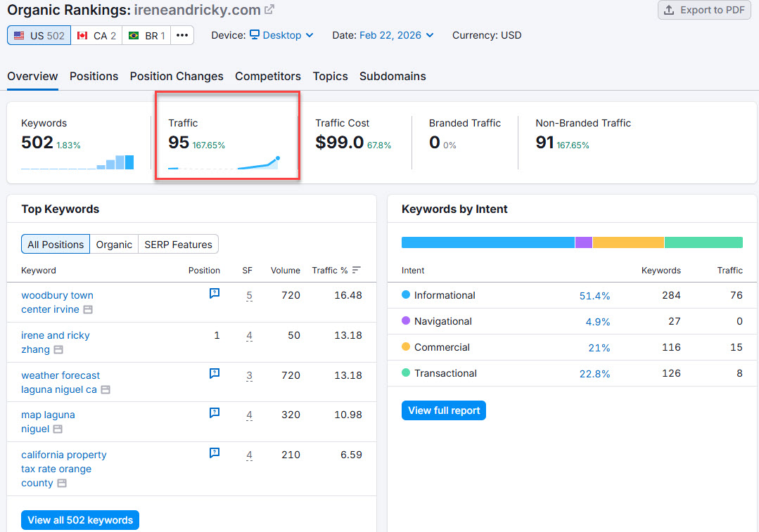The width and height of the screenshot is (759, 532).
Task: Switch to the Topics tab
Action: tap(330, 77)
